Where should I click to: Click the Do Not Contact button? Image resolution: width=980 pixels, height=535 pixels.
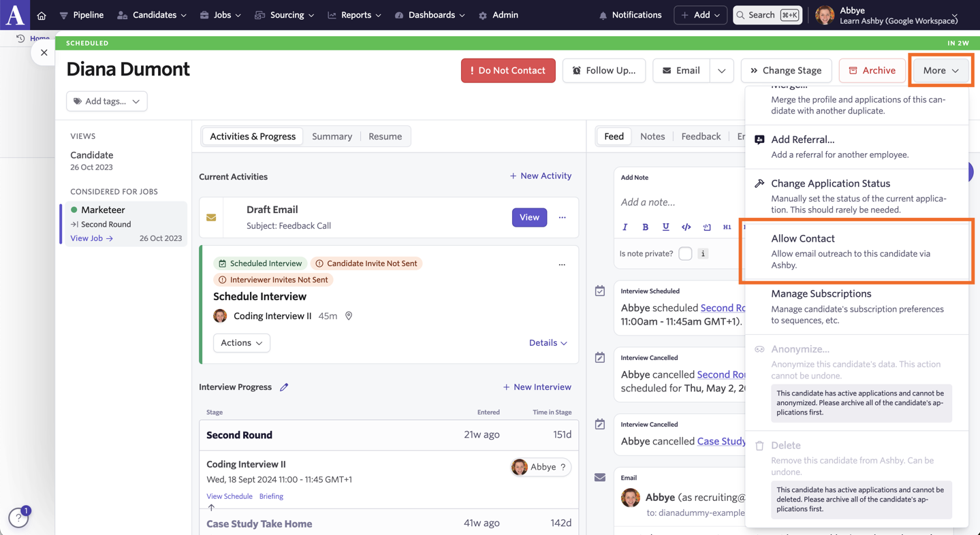(508, 71)
